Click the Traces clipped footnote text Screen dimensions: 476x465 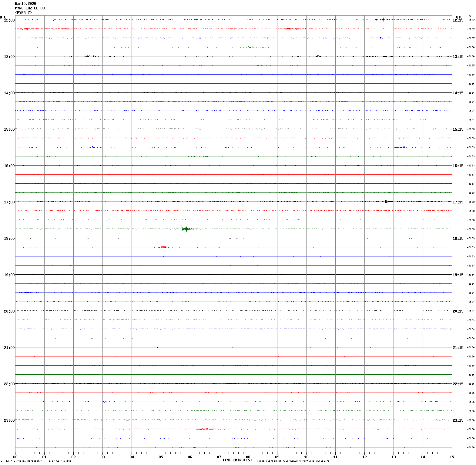pos(292,461)
